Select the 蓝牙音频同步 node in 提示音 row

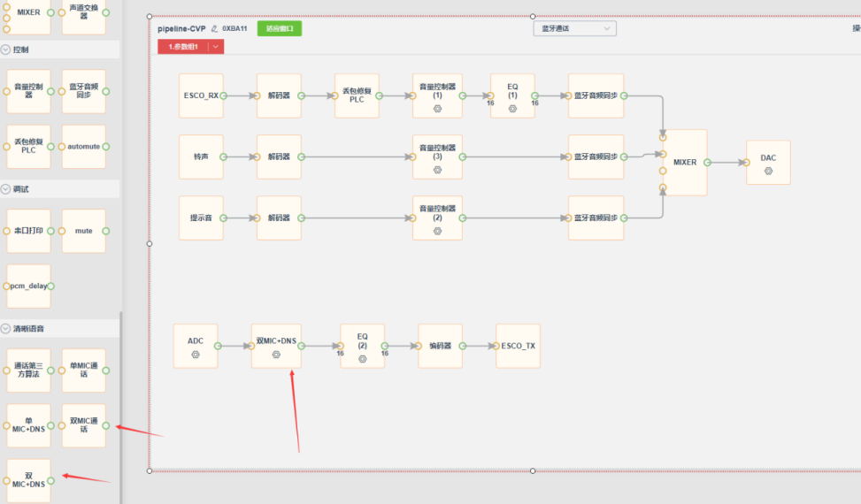[x=596, y=218]
